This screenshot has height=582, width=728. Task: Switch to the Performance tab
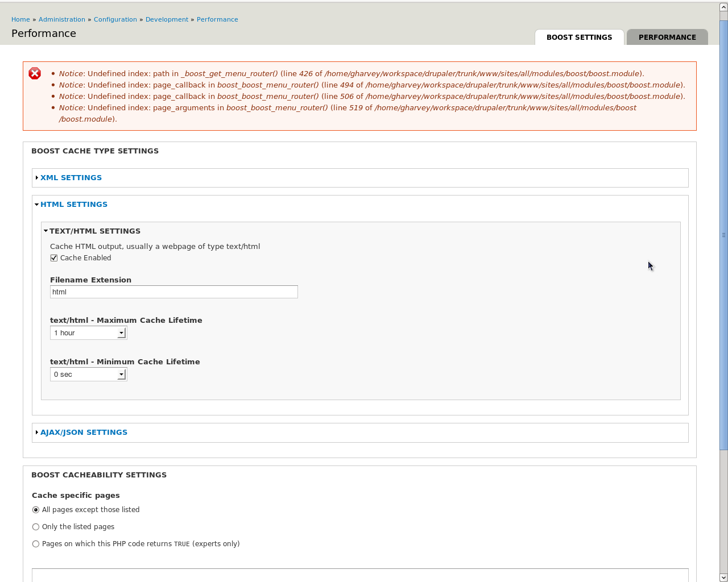point(667,38)
